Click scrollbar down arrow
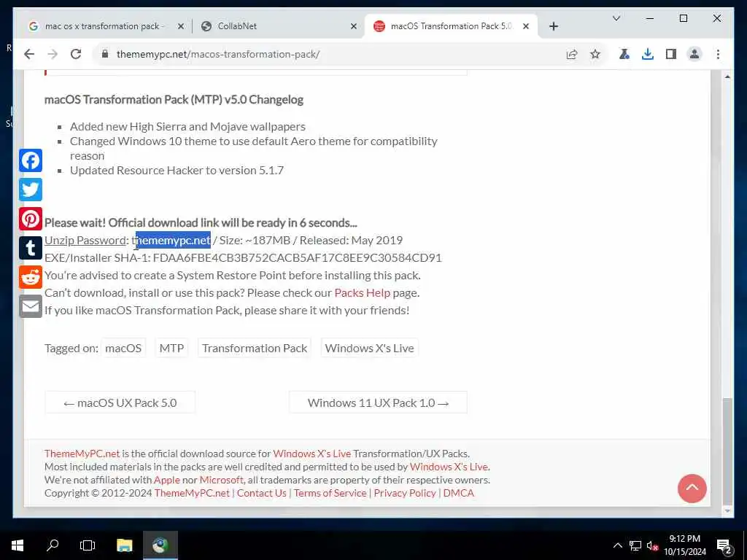The image size is (747, 560). coord(727,511)
